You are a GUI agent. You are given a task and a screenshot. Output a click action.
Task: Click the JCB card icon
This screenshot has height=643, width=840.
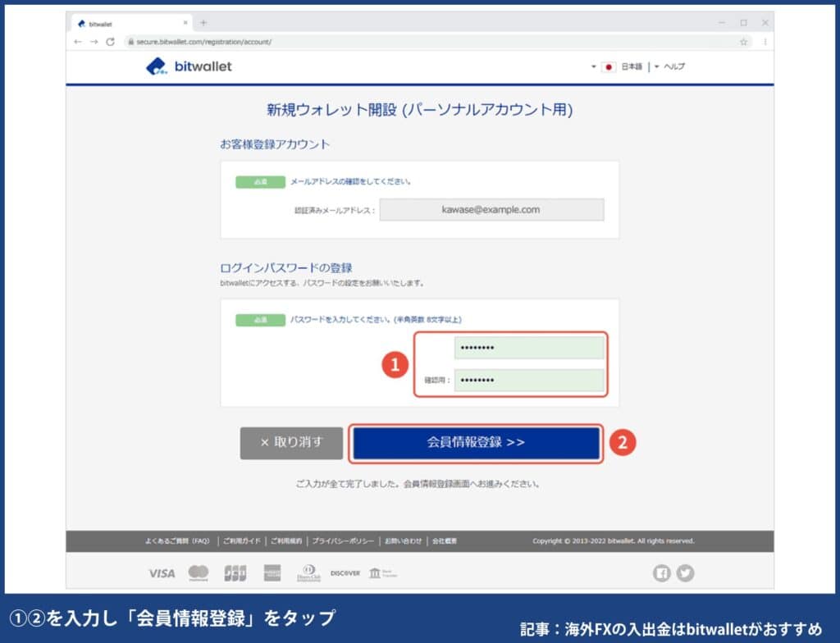235,572
